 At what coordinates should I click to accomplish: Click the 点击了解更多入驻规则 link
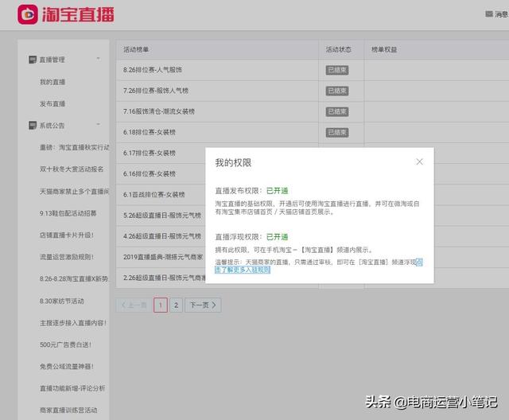pyautogui.click(x=243, y=270)
